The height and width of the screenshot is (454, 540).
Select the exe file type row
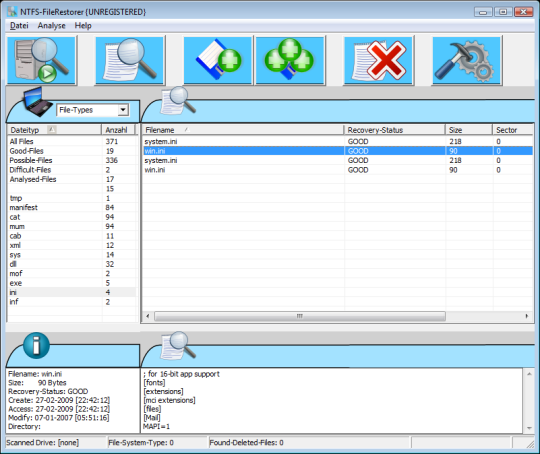[72, 283]
